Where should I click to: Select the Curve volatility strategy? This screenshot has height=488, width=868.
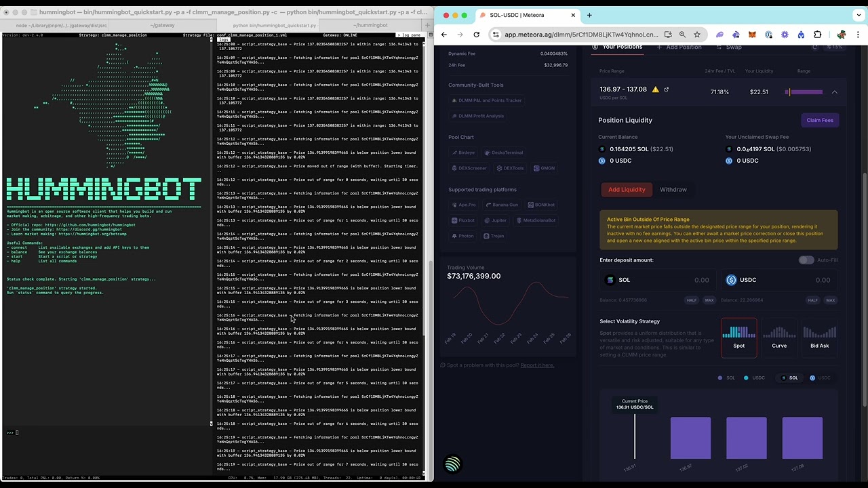779,338
